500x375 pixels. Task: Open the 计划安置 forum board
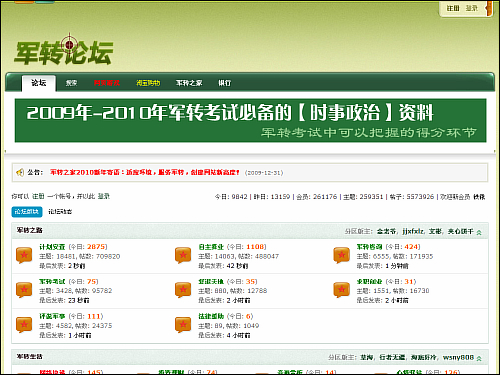tap(52, 247)
